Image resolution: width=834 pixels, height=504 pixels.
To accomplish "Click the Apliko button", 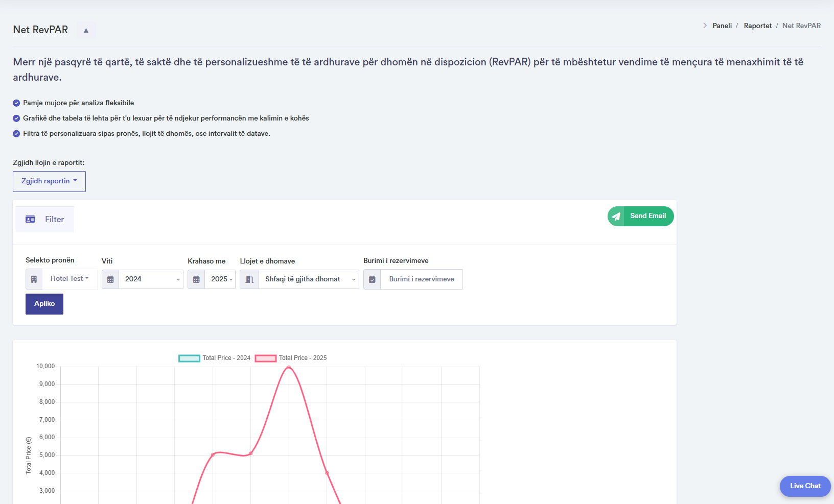I will (44, 304).
